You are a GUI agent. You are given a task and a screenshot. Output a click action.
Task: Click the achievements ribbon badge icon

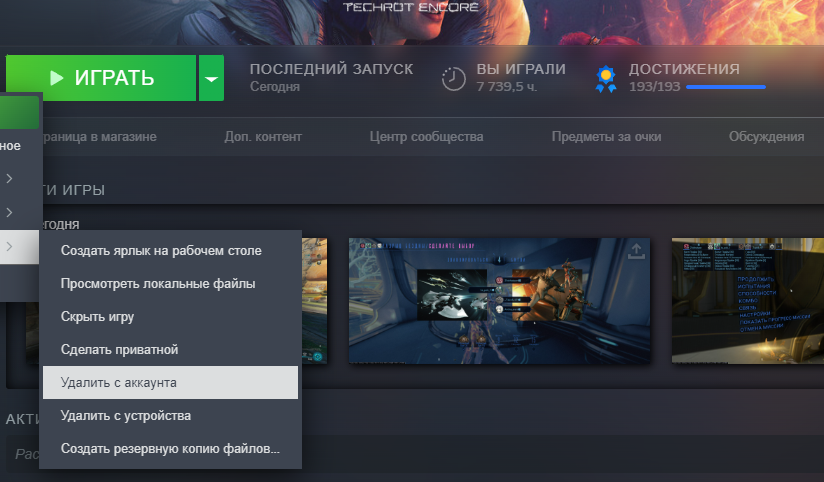(x=606, y=79)
